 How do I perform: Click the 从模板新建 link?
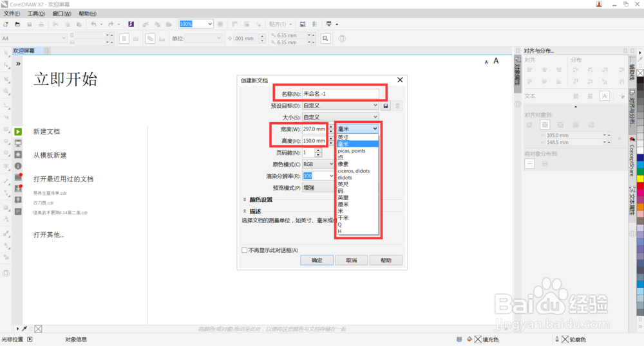pyautogui.click(x=50, y=156)
